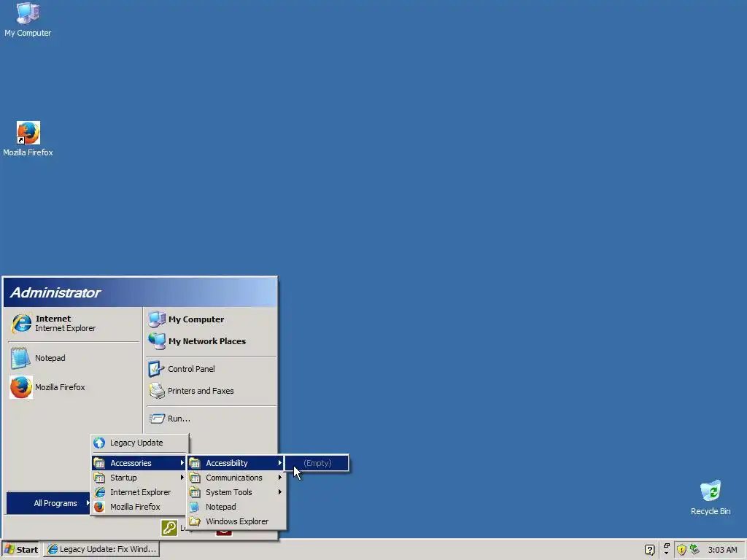Click the (Empty) entry under Accessibility
The height and width of the screenshot is (560, 747).
[x=317, y=463]
